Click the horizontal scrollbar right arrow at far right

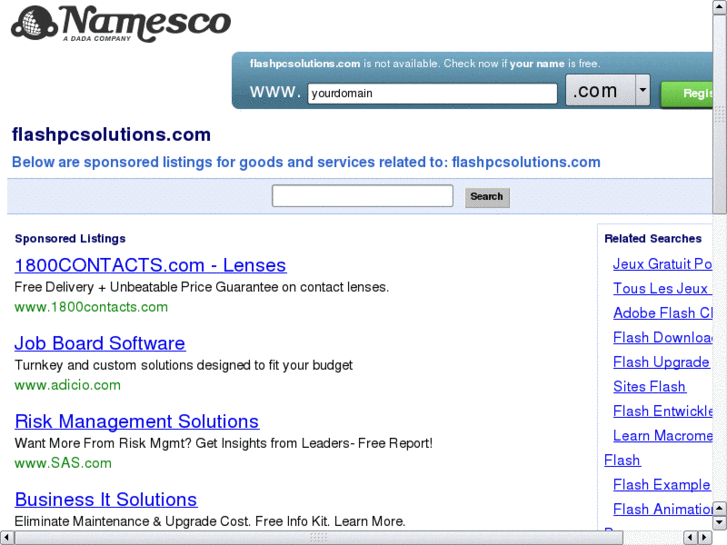pos(705,538)
